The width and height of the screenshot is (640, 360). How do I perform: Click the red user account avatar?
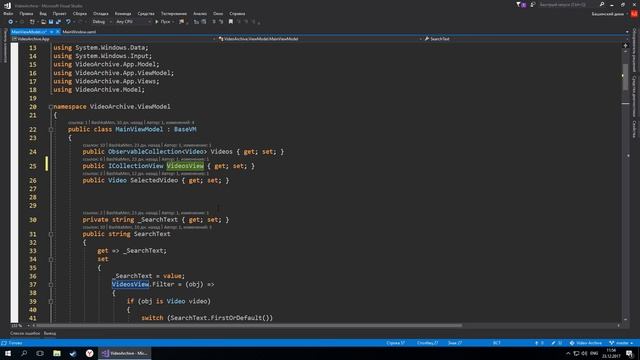click(634, 13)
